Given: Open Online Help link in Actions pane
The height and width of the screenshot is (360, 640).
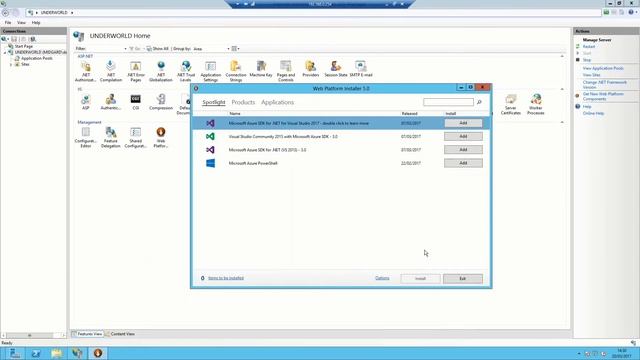Looking at the screenshot, I should 593,113.
